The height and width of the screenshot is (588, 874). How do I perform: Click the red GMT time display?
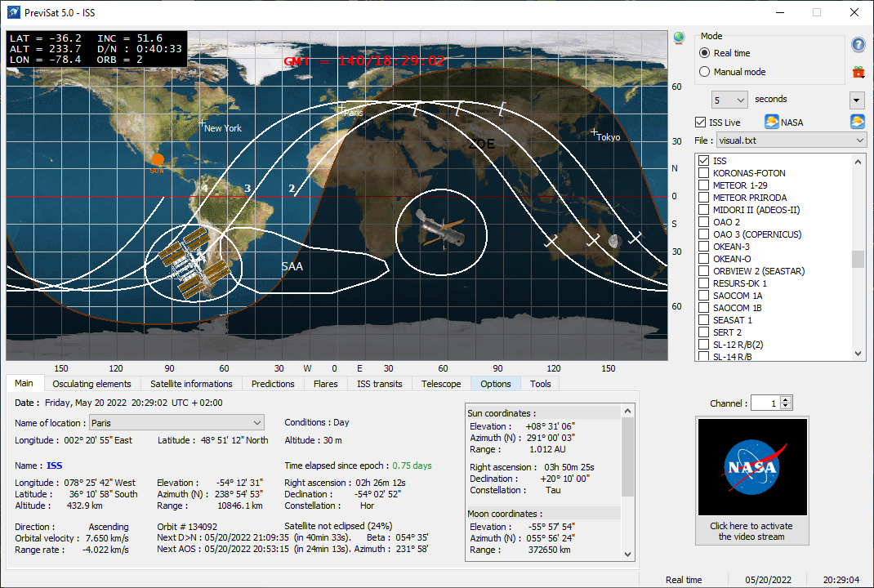364,60
